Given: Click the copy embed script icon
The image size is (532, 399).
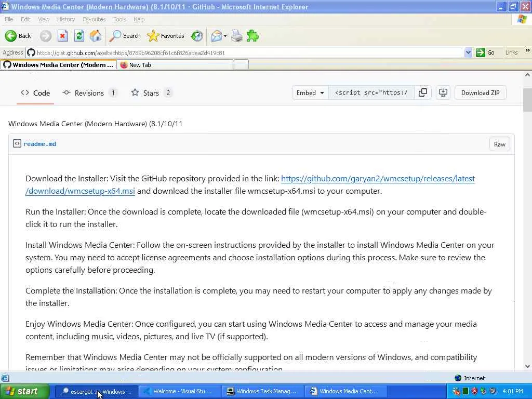Looking at the screenshot, I should point(423,92).
